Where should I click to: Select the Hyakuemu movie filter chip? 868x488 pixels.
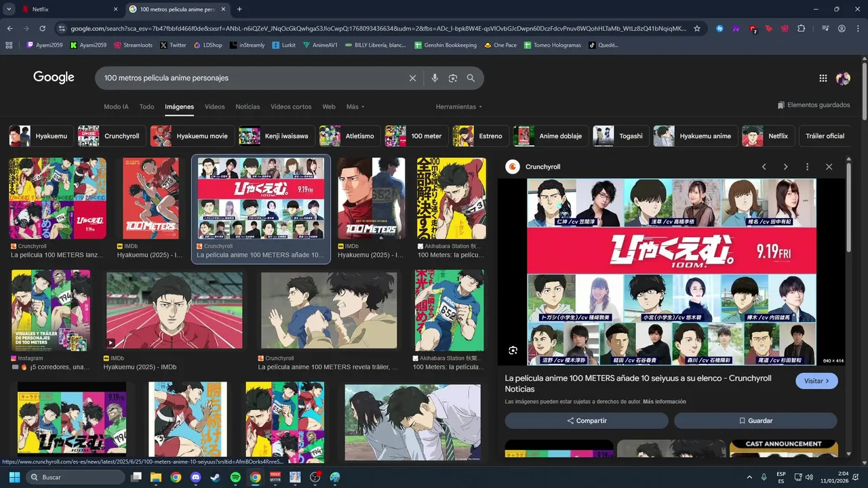click(x=193, y=136)
